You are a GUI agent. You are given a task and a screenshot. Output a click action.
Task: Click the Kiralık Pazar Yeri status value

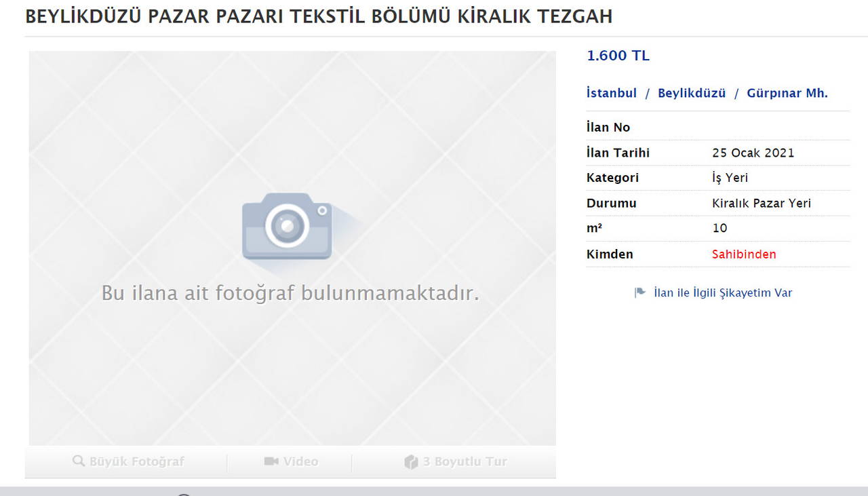[x=761, y=204]
